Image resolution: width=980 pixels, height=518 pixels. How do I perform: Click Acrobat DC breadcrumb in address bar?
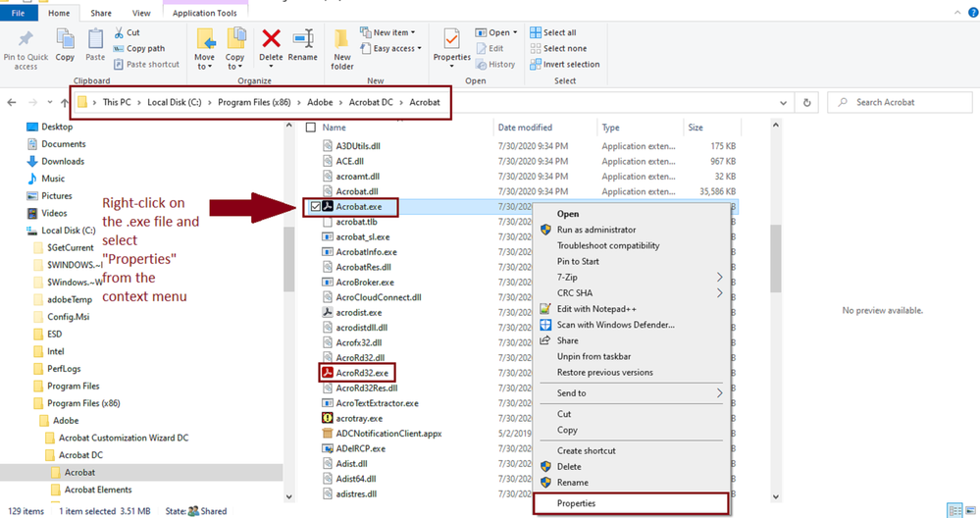371,102
